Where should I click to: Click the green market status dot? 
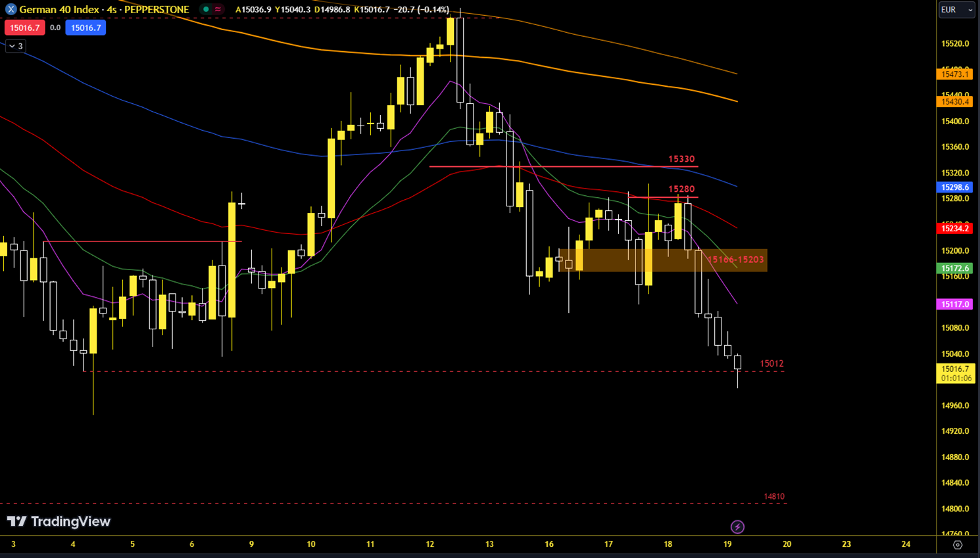[x=206, y=9]
